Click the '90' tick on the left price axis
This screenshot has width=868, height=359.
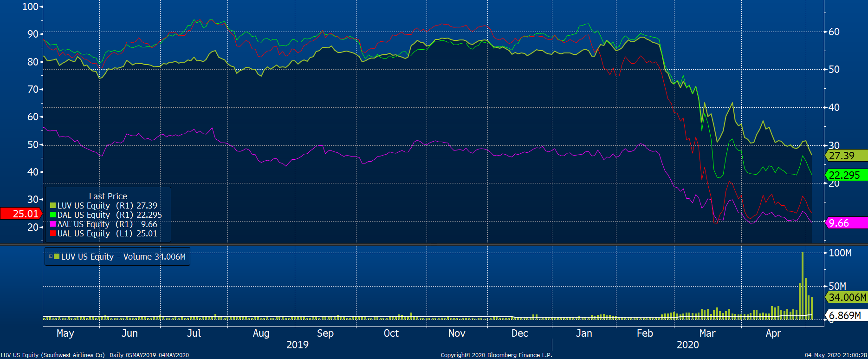[33, 34]
